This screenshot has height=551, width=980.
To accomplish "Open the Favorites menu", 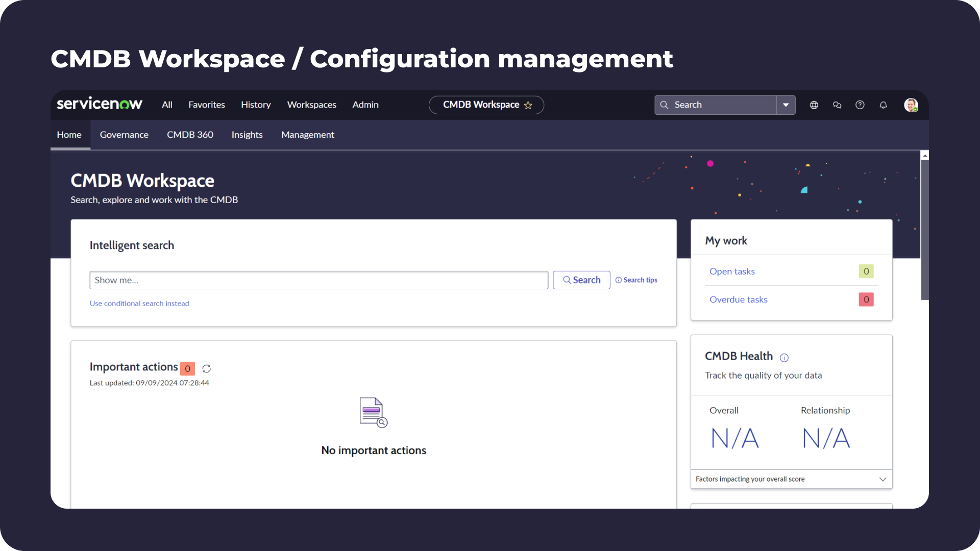I will point(207,105).
